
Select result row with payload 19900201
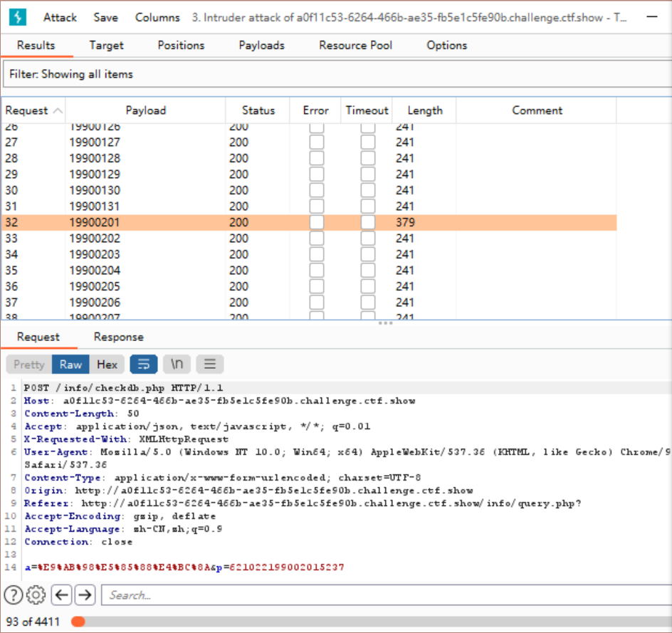point(309,222)
